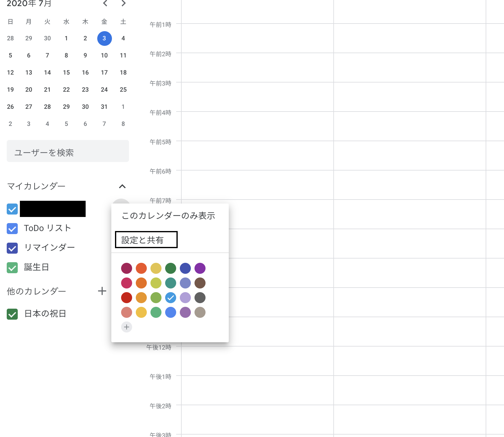Click the 午前1時 time label

point(161,25)
